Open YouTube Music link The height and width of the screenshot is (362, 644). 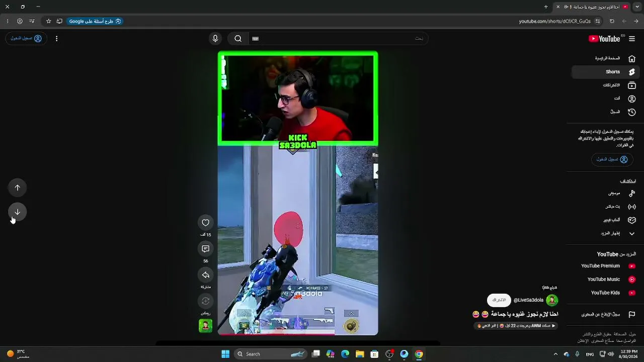point(605,280)
